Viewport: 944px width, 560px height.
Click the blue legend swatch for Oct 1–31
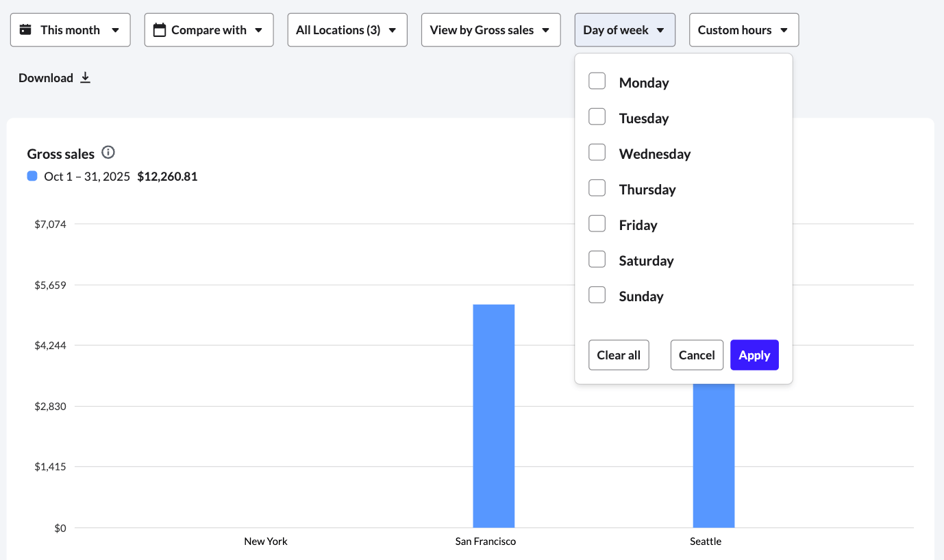(x=32, y=176)
